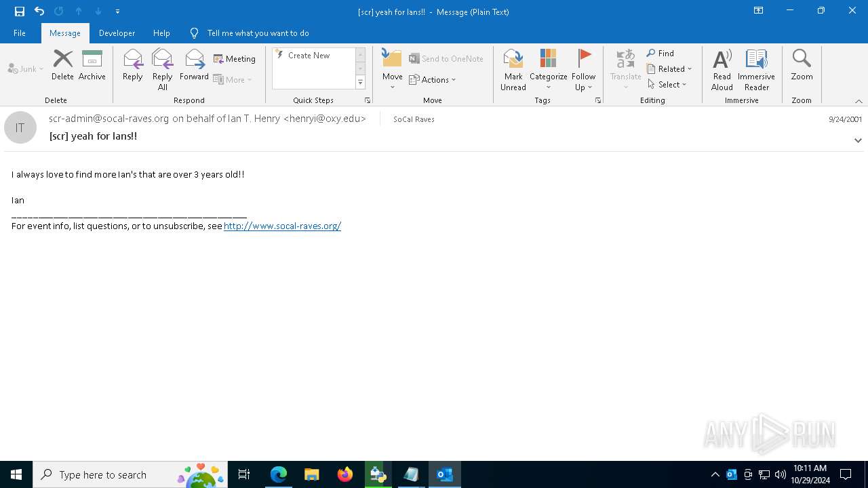
Task: Click the Zoom magnifier button
Action: point(802,65)
